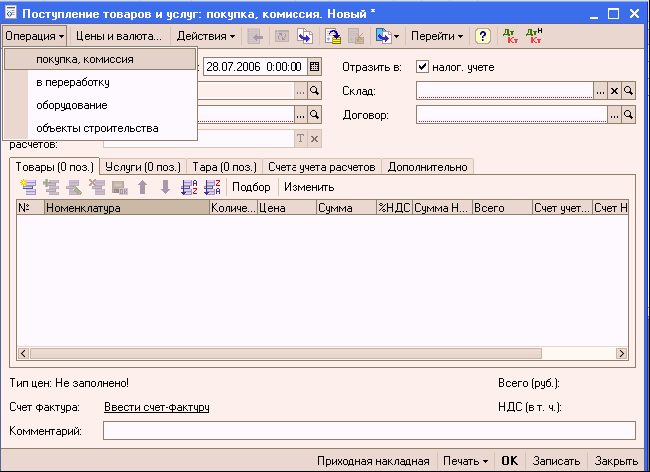Screen dimensions: 650x472
Task: Open help with the question mark icon
Action: [x=483, y=36]
